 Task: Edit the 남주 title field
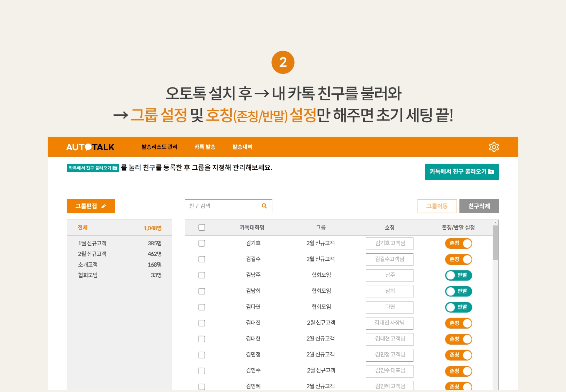pyautogui.click(x=389, y=276)
